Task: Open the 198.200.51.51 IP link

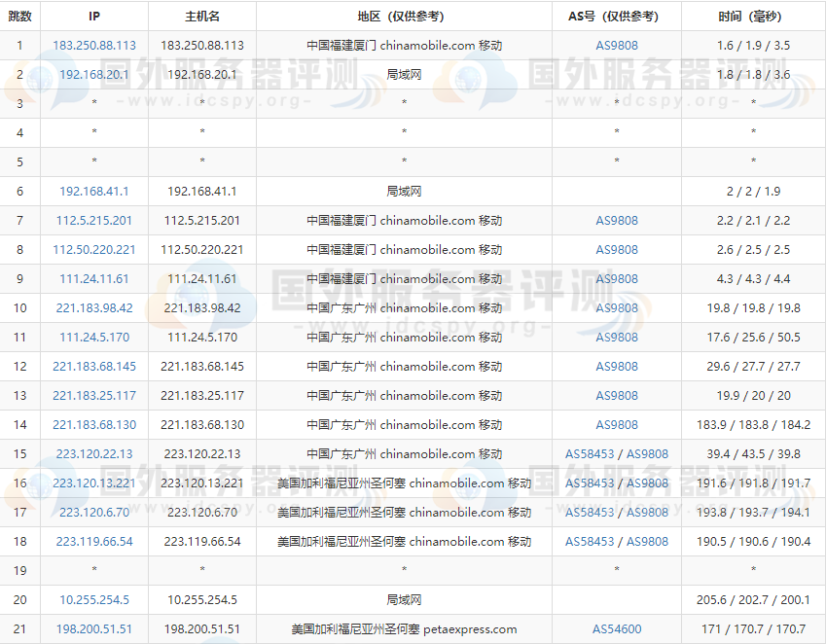Action: tap(94, 629)
